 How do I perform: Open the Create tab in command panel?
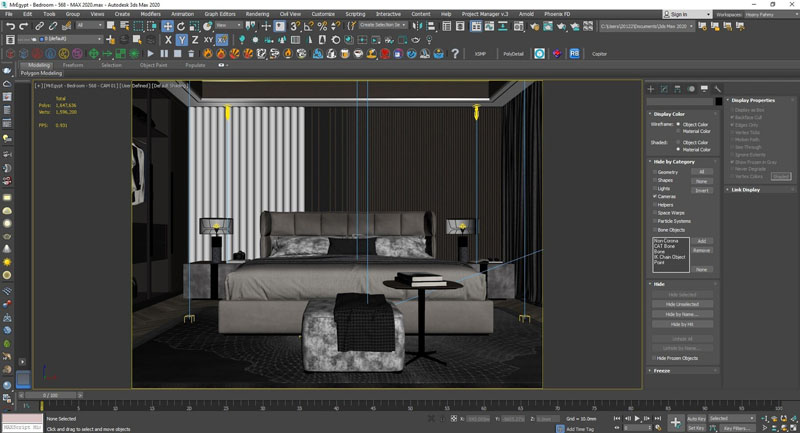[651, 89]
